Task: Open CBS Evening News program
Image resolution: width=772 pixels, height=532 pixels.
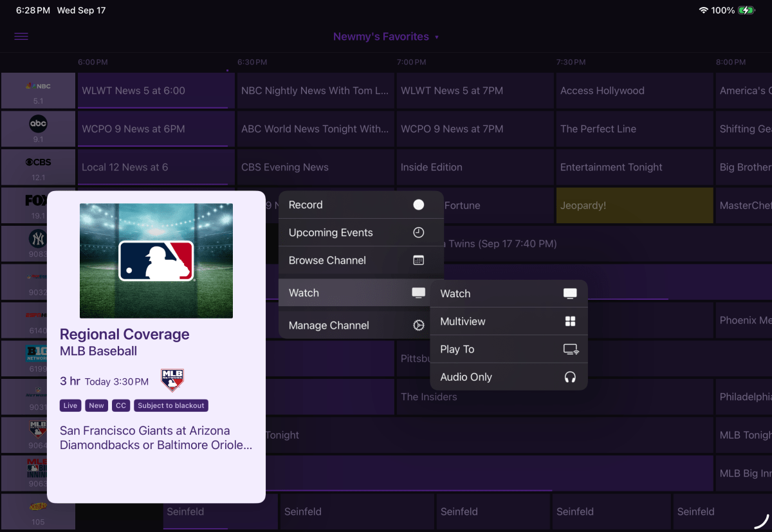Action: tap(315, 167)
